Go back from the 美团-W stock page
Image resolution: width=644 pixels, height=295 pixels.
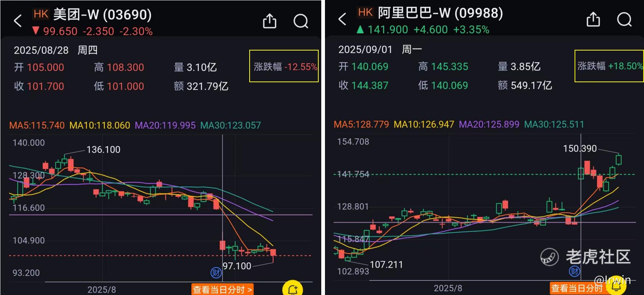coord(17,21)
